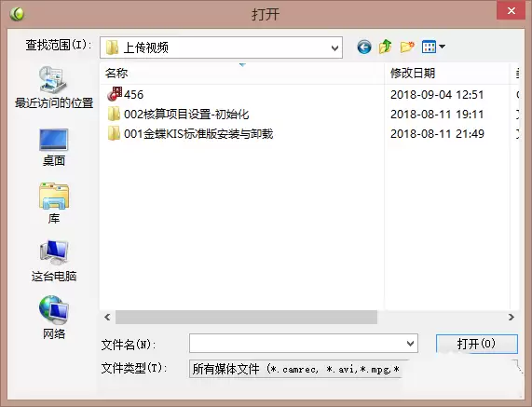Expand the 文件名 dropdown arrow
Image resolution: width=532 pixels, height=407 pixels.
tap(410, 344)
